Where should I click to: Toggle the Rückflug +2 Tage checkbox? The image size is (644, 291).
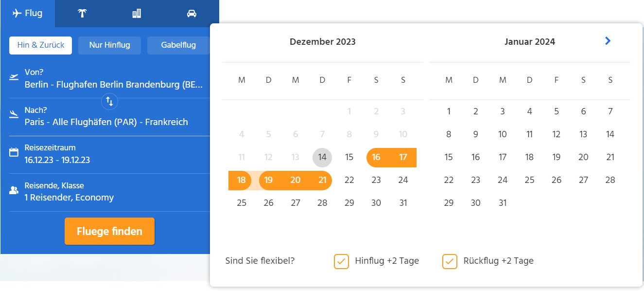[x=450, y=261]
